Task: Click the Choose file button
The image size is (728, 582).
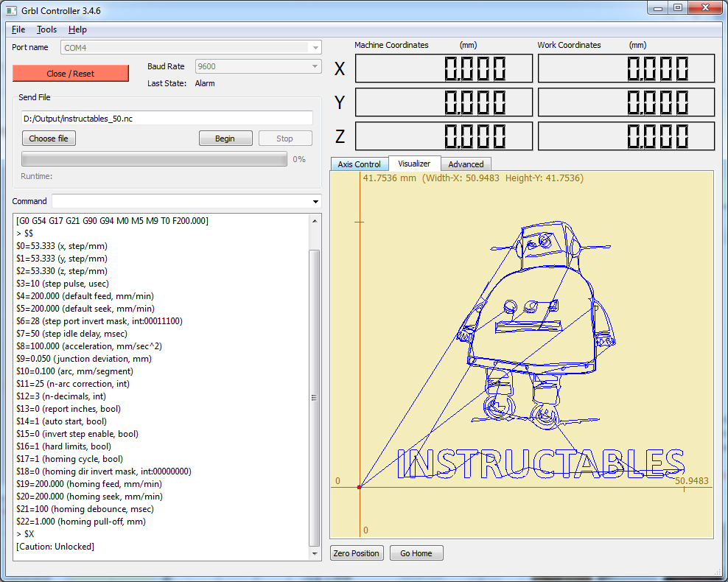Action: coord(49,139)
